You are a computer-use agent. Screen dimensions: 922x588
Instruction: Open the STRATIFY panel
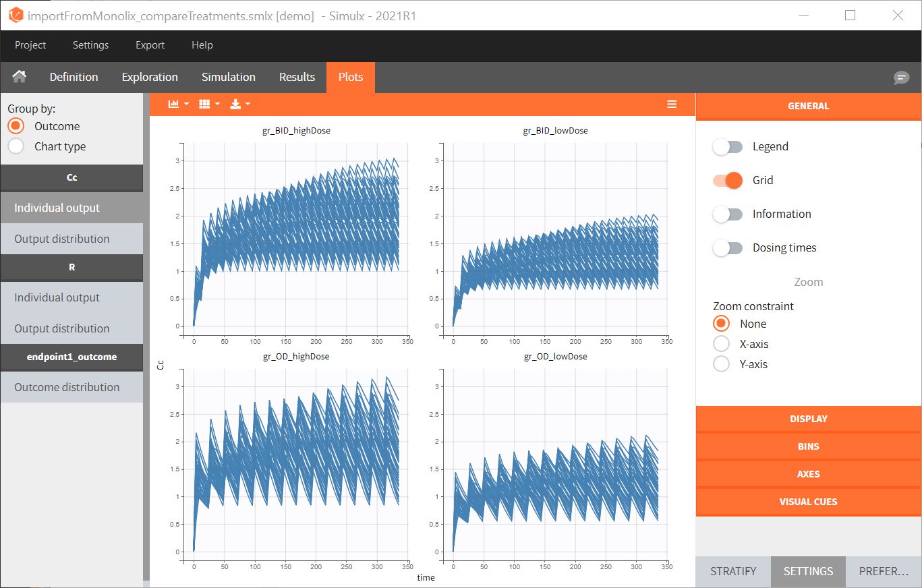[x=732, y=571]
